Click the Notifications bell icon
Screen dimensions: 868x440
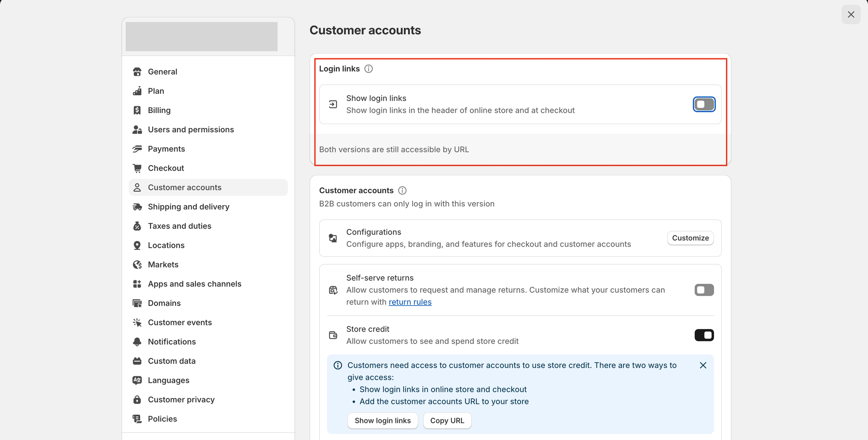137,342
